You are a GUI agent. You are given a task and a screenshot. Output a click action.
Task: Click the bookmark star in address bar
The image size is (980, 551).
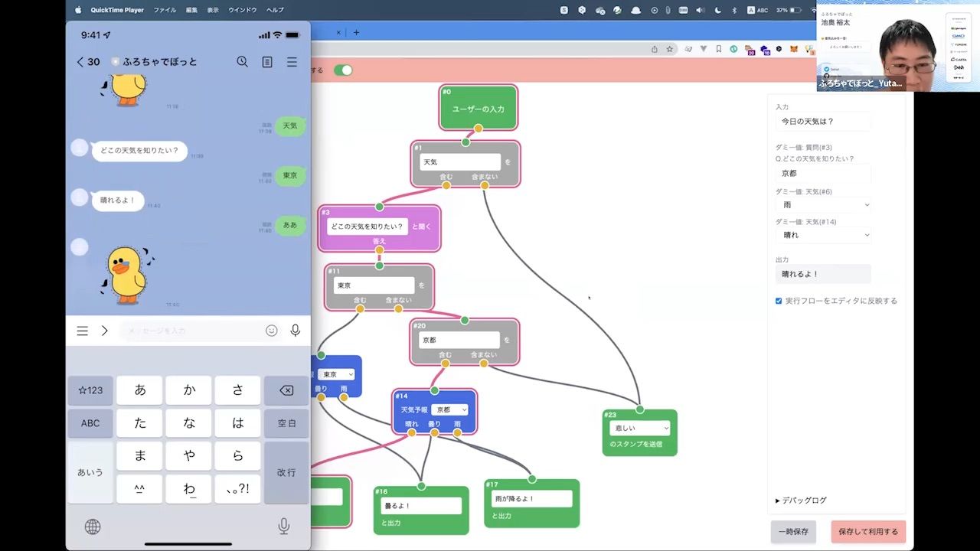pos(669,49)
